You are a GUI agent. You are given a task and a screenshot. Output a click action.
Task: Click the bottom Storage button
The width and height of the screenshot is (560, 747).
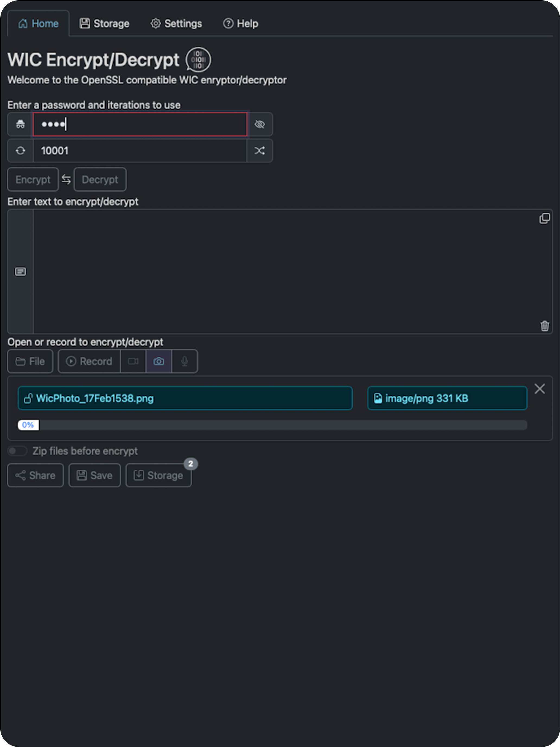click(159, 476)
